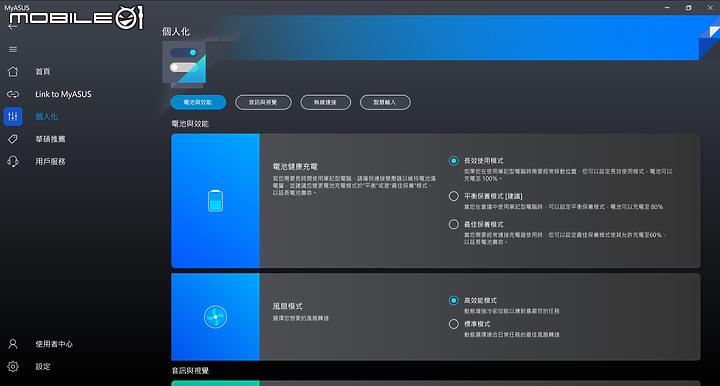Image resolution: width=720 pixels, height=386 pixels.
Task: Click the 電池與效能 section heading above the cards
Action: [x=190, y=123]
